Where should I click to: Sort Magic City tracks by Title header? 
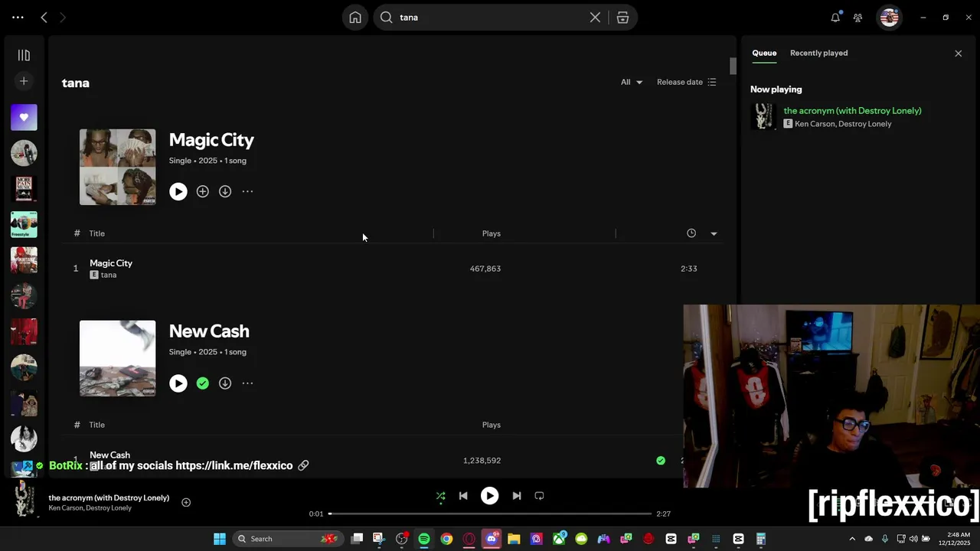pos(96,233)
